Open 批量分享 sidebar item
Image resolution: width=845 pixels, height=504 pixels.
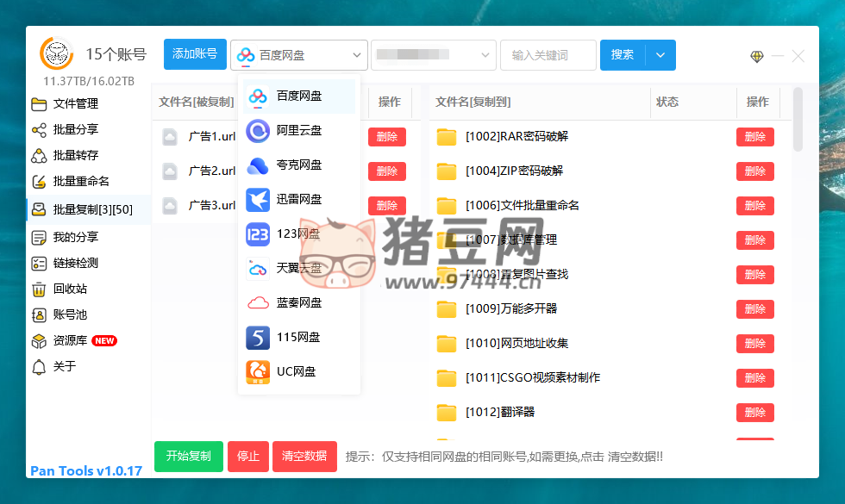[x=76, y=130]
